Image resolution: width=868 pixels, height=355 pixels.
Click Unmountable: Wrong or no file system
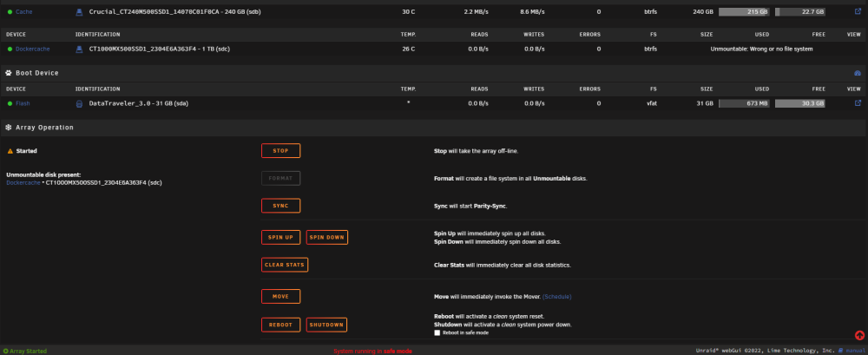(761, 49)
